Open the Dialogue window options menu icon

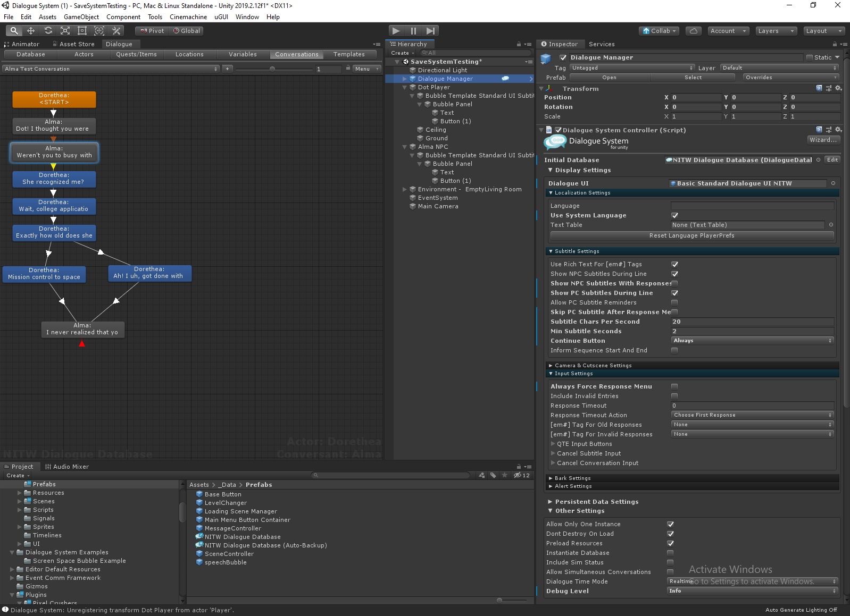[377, 44]
